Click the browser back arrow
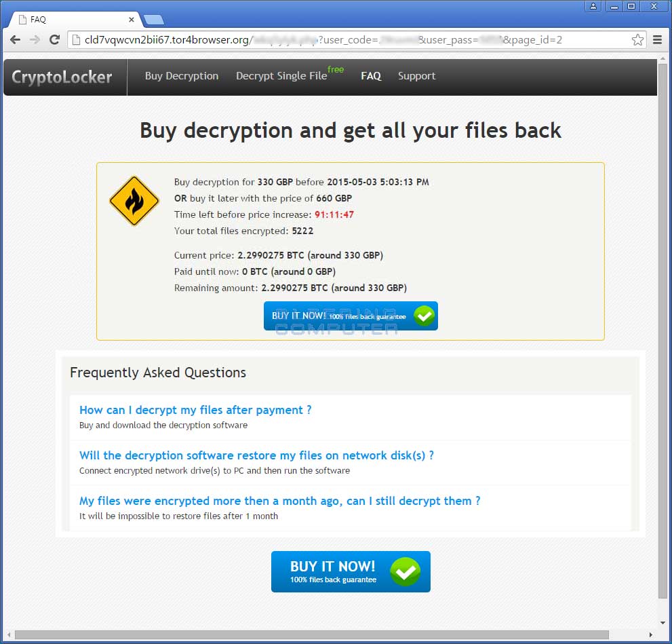The image size is (672, 644). (15, 40)
